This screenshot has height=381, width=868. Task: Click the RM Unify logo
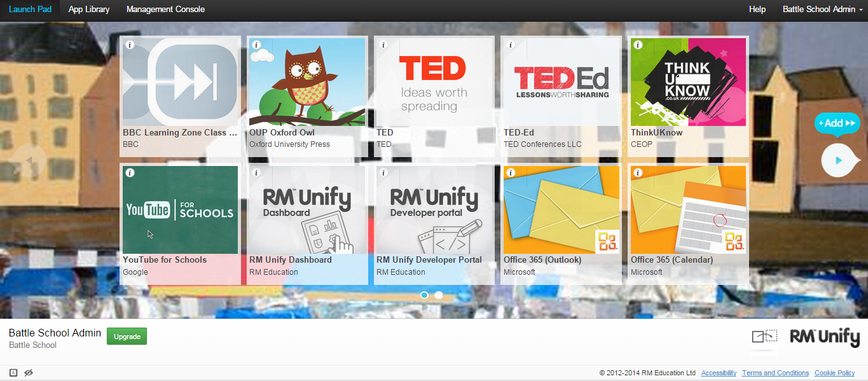[825, 337]
